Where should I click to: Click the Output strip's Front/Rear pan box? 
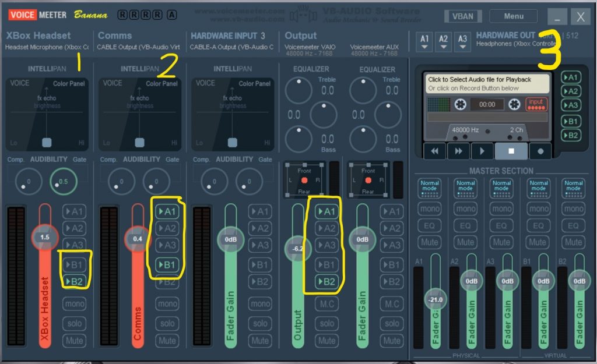pos(304,181)
